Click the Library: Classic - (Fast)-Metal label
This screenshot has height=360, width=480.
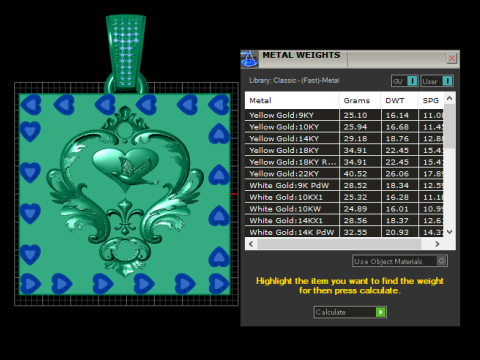pos(294,80)
